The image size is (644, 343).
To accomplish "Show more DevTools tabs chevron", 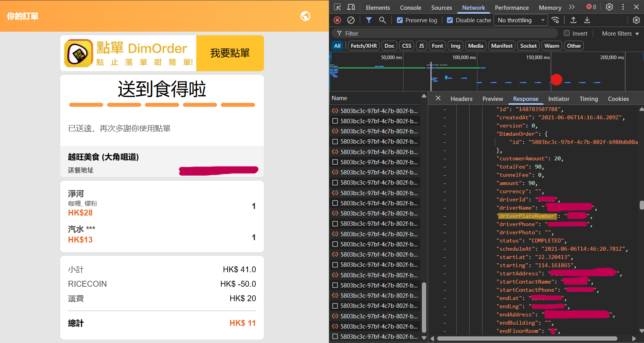I will click(x=572, y=7).
